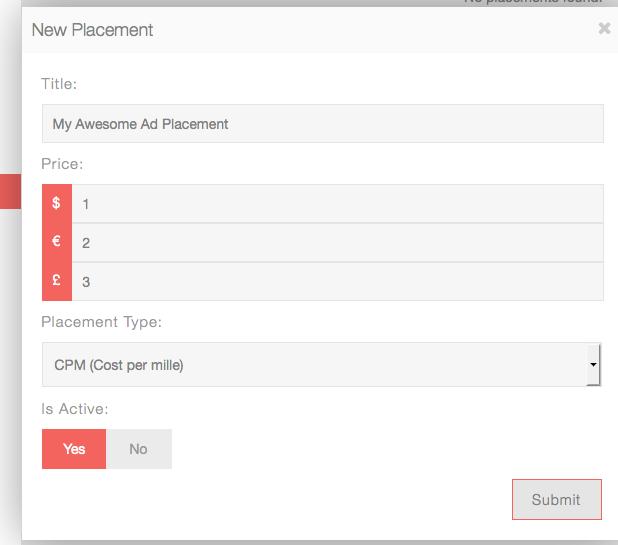Close the New Placement dialog
618x545 pixels.
point(604,29)
